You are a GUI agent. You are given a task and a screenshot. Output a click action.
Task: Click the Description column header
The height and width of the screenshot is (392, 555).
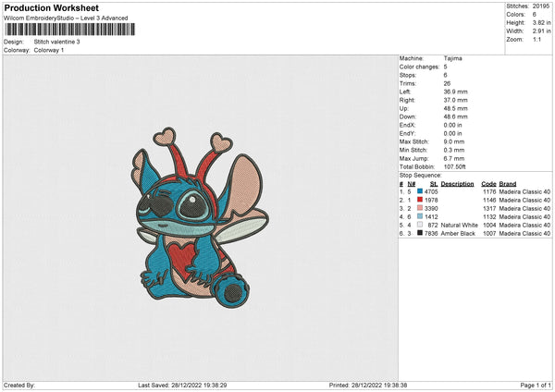pyautogui.click(x=456, y=183)
